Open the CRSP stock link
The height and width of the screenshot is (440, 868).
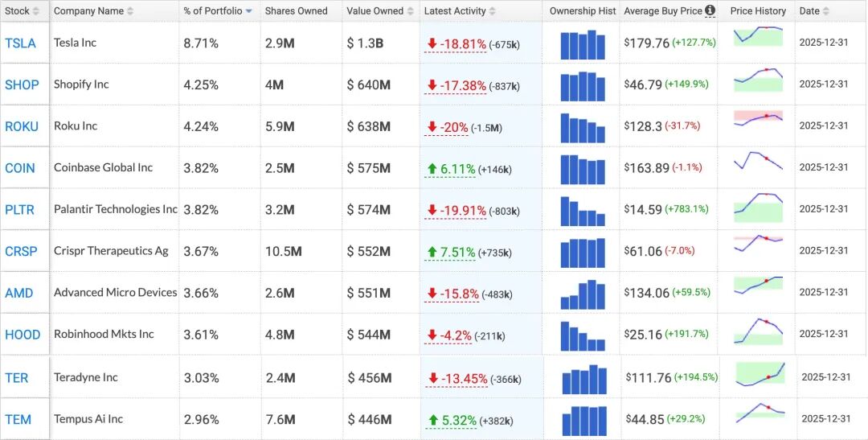(x=21, y=251)
